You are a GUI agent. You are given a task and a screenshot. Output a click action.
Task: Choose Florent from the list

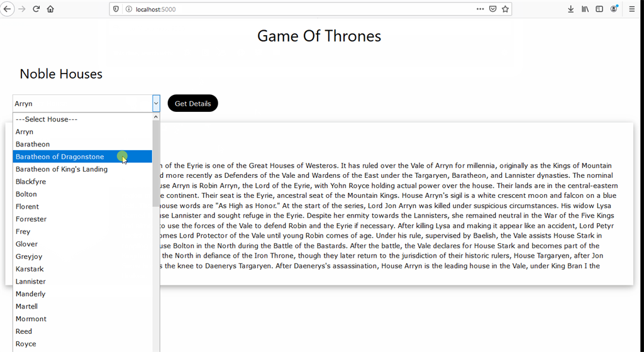(x=82, y=206)
